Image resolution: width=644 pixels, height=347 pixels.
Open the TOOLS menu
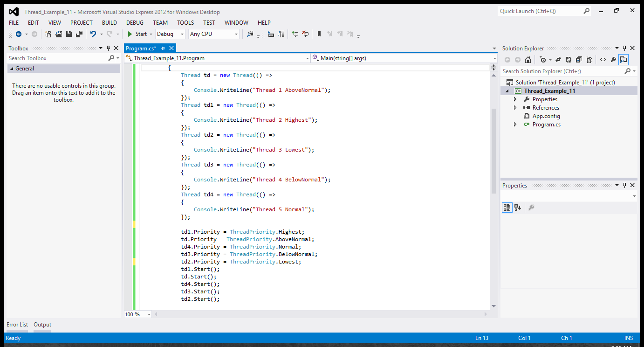click(185, 22)
